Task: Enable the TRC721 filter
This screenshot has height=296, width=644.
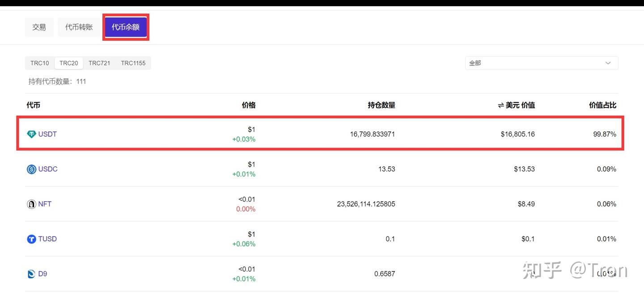Action: 99,63
